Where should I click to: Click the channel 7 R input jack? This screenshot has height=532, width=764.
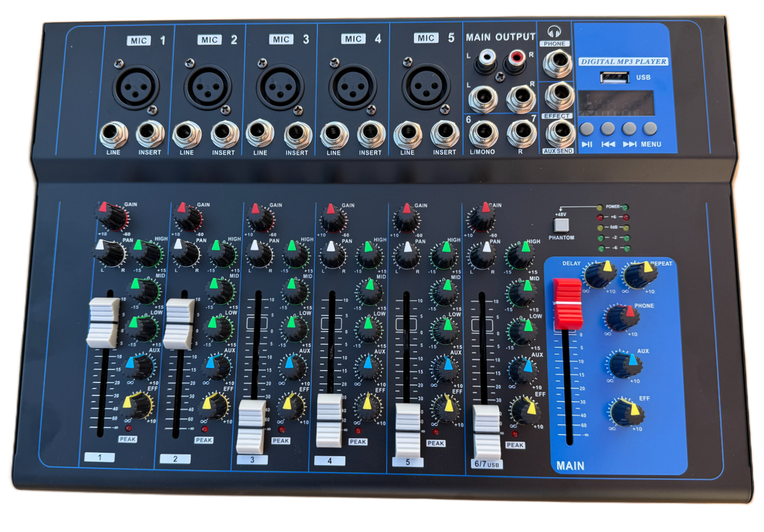[x=521, y=133]
